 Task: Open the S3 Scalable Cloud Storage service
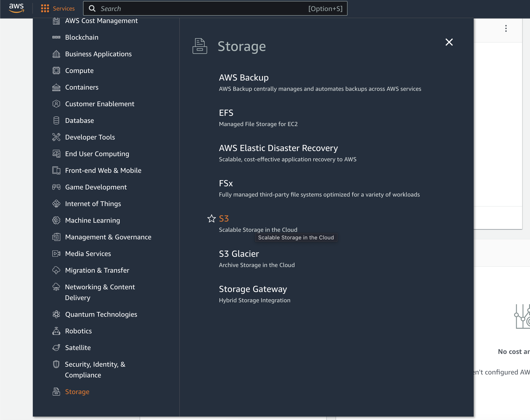tap(224, 218)
